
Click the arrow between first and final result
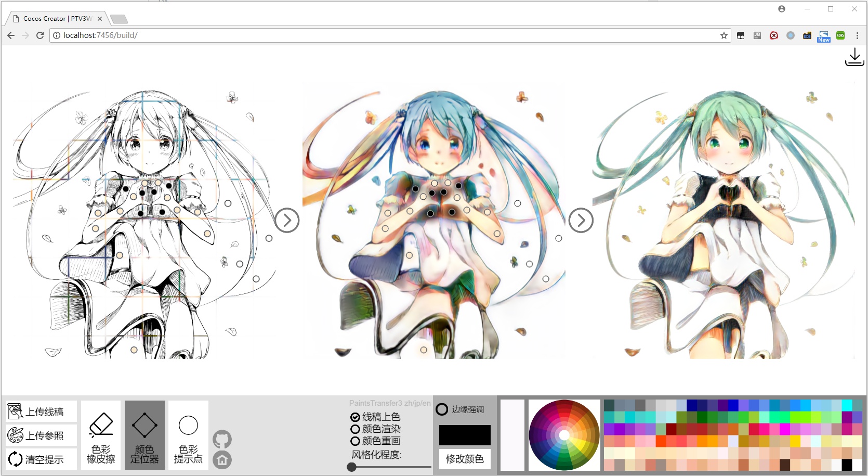[x=581, y=221]
